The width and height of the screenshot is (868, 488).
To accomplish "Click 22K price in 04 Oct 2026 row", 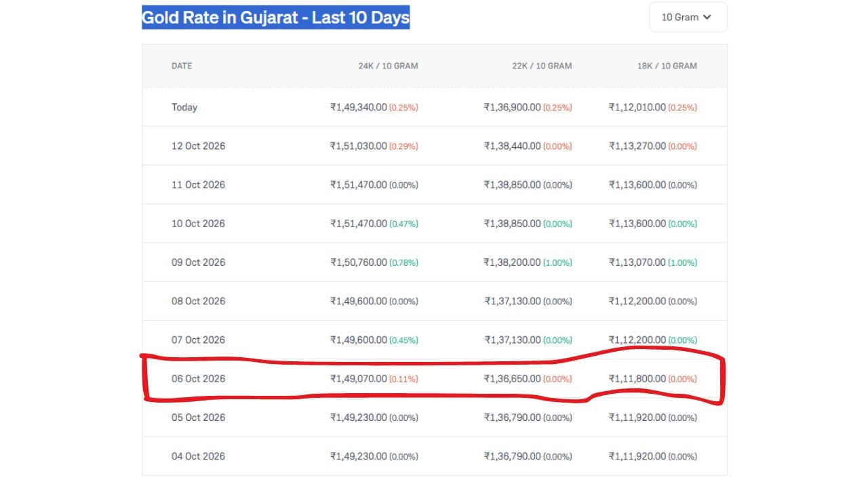I will [513, 455].
